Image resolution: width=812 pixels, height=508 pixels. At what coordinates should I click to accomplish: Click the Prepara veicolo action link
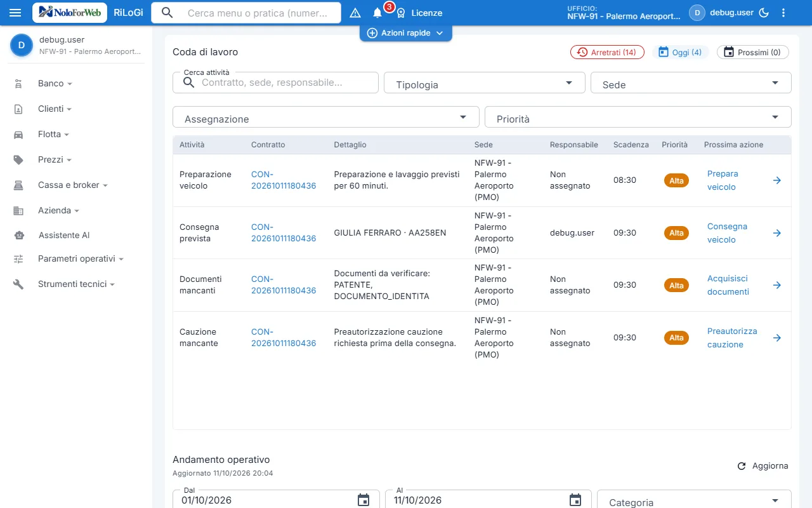(723, 180)
